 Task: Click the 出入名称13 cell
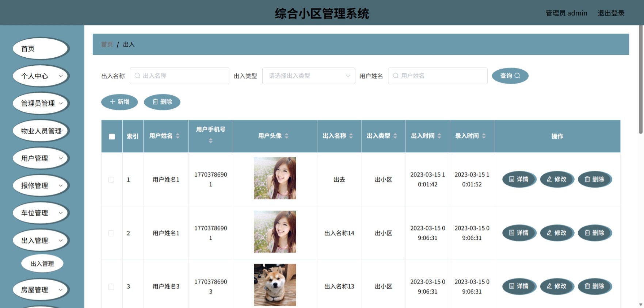(x=339, y=286)
